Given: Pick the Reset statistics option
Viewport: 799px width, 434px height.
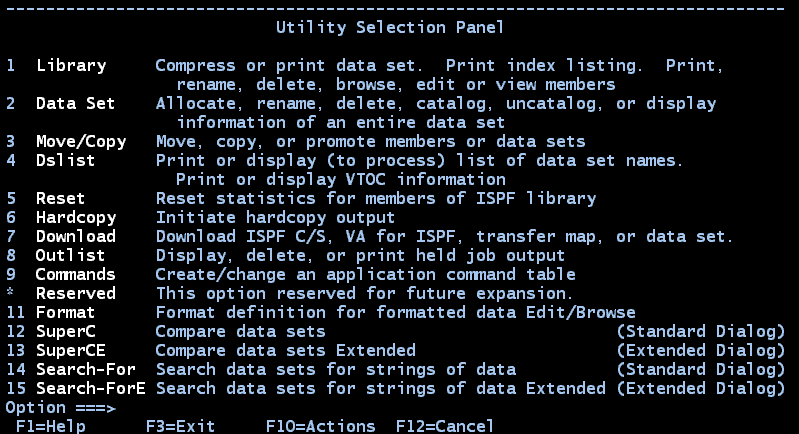Looking at the screenshot, I should (60, 198).
